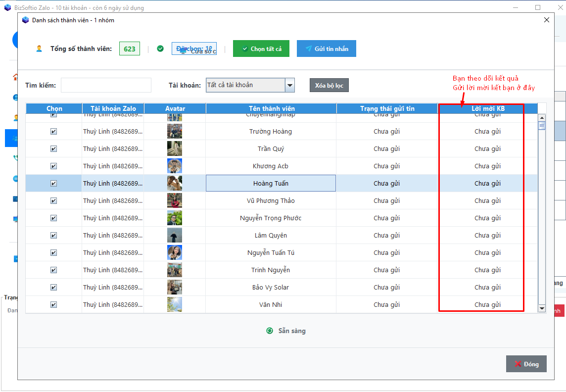Click the green Sẵn sàng status icon
Image resolution: width=566 pixels, height=392 pixels.
pos(270,331)
